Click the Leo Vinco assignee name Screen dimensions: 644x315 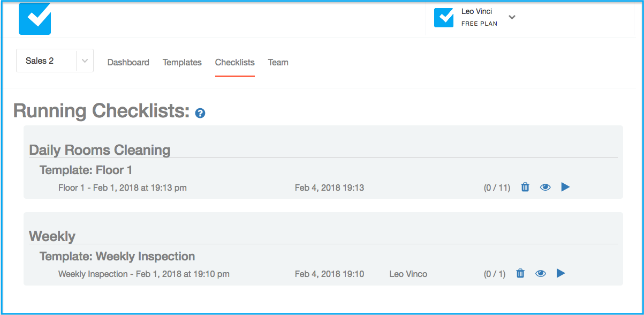coord(408,274)
